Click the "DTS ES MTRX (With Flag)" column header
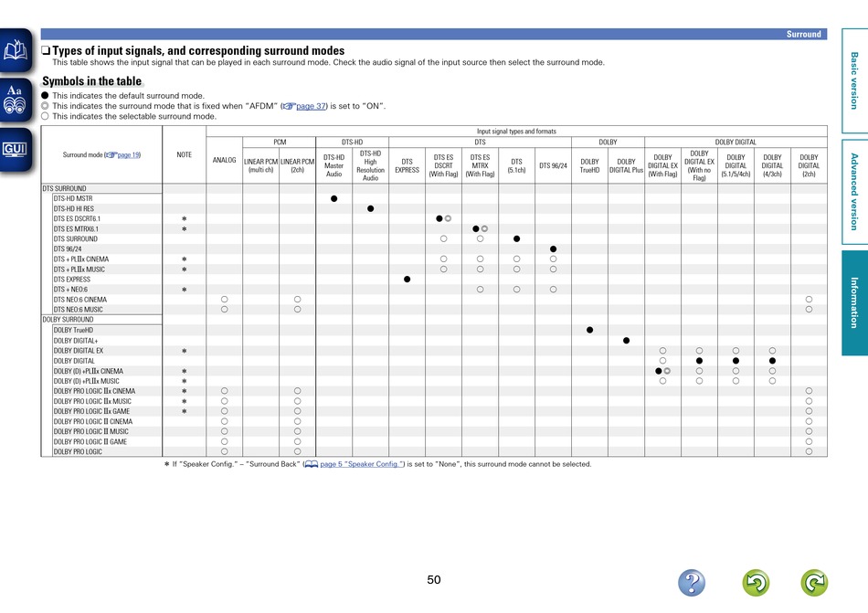868x613 pixels. (480, 165)
